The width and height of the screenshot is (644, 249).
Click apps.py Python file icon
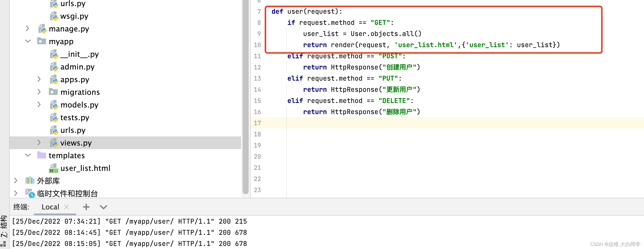tap(54, 80)
